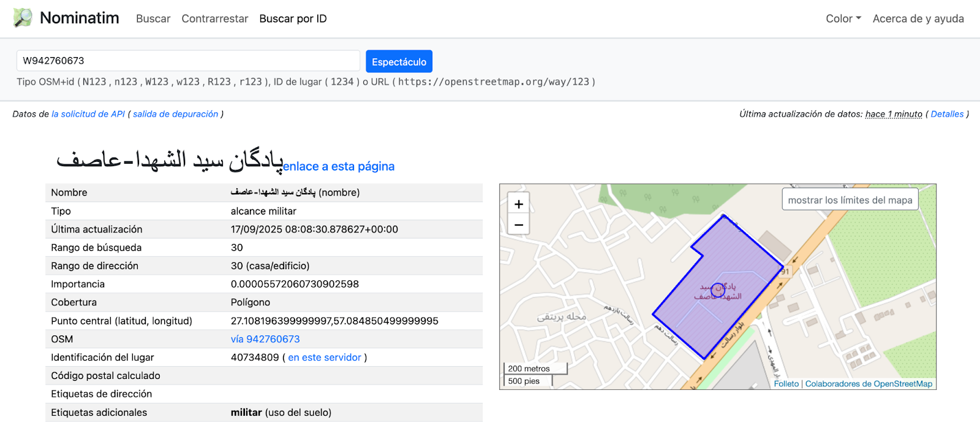This screenshot has width=980, height=447.
Task: Open Colaboradores de OpenStreetMap attribution link
Action: pos(869,384)
